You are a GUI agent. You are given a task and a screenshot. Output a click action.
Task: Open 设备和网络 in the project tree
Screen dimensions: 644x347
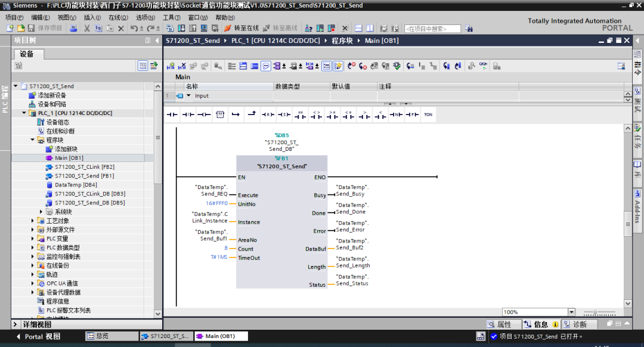pyautogui.click(x=52, y=104)
